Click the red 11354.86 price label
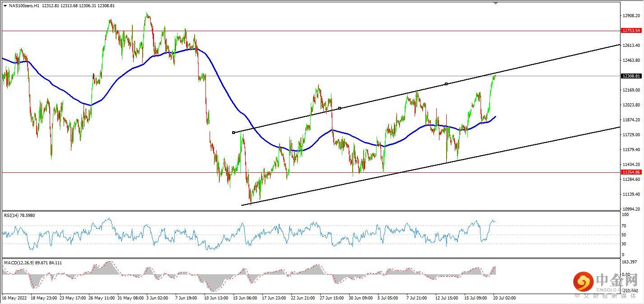The image size is (644, 304). [631, 172]
